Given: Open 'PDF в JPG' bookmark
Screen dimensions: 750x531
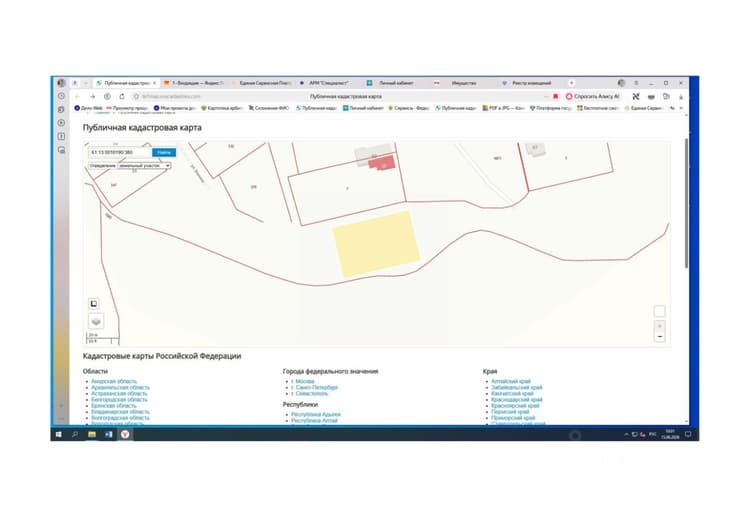Looking at the screenshot, I should 503,109.
